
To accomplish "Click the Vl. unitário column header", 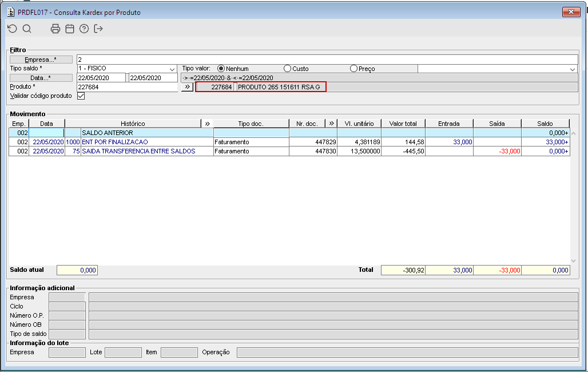I will tap(359, 124).
